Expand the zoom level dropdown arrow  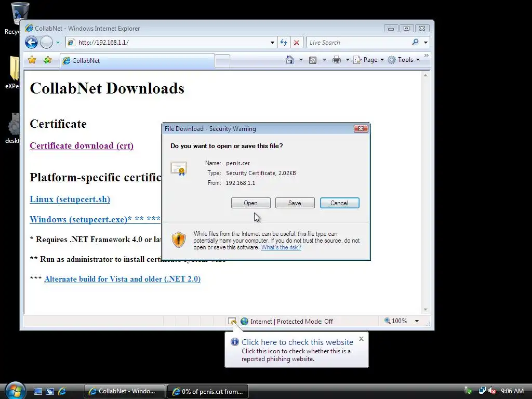(417, 321)
